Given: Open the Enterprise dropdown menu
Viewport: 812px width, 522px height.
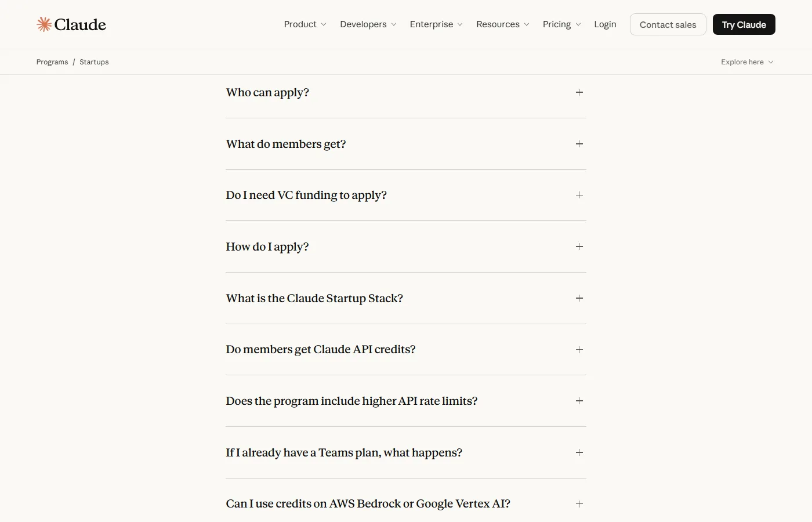Looking at the screenshot, I should pyautogui.click(x=436, y=24).
